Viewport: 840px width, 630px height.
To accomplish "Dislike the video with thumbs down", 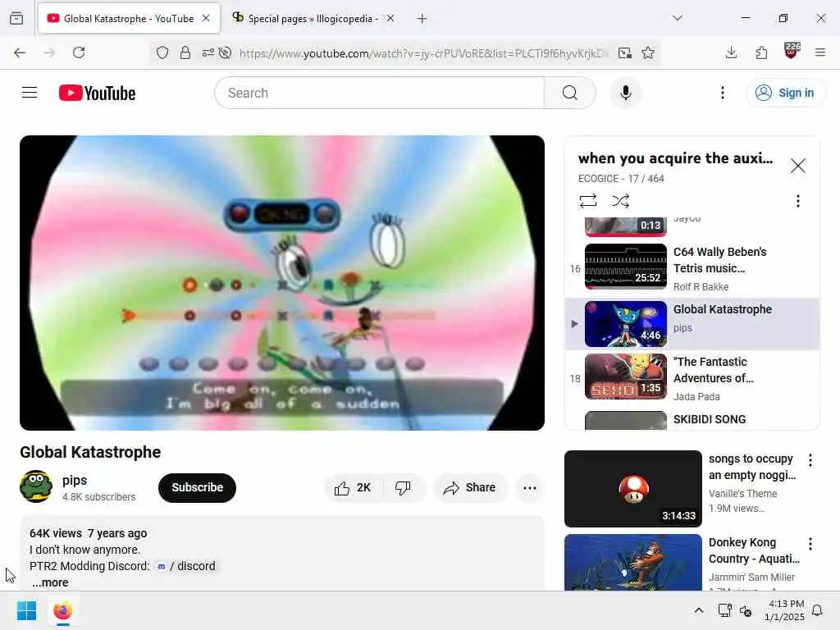I will pyautogui.click(x=403, y=487).
